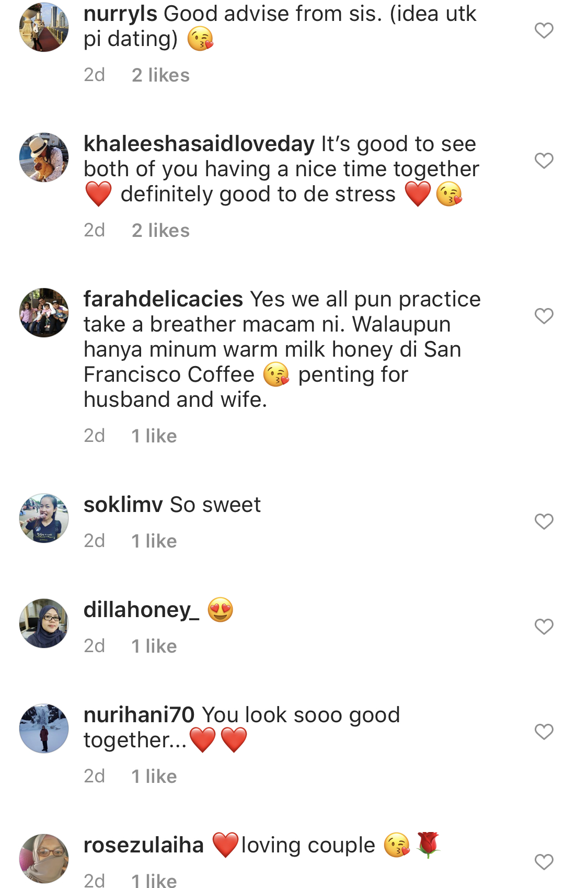The height and width of the screenshot is (888, 588).
Task: Open nurryls profile picture
Action: click(x=44, y=27)
